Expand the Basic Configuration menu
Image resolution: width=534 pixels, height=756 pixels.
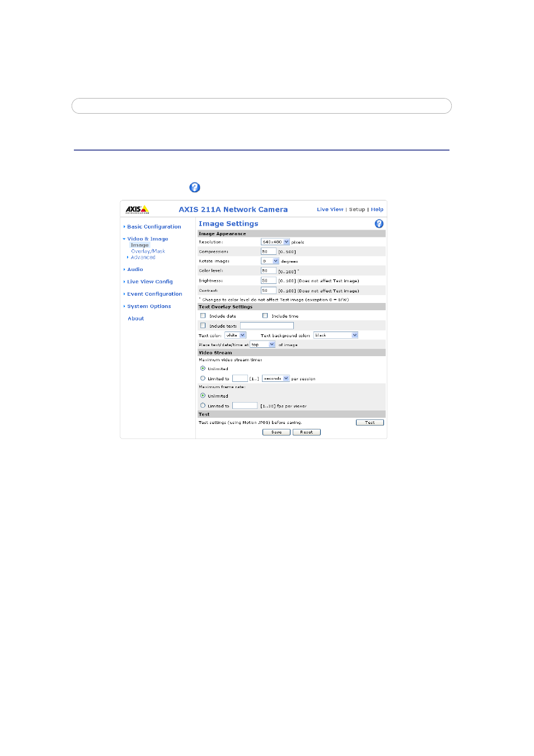154,227
